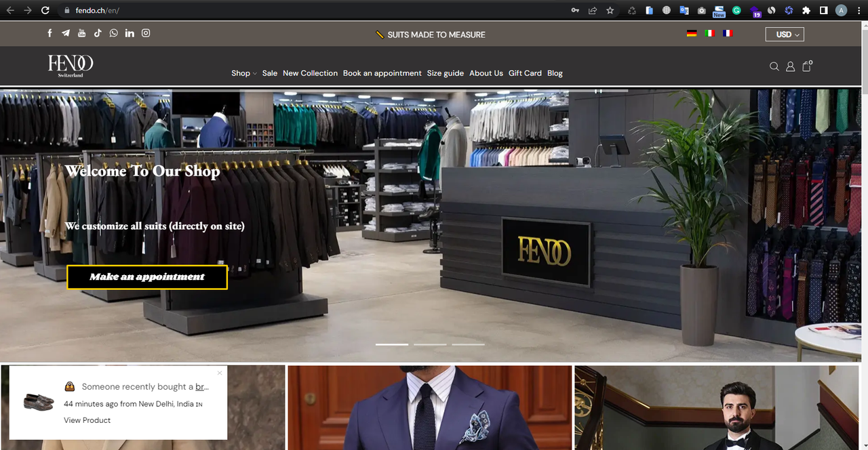Select the second hero slide indicator
Viewport: 868px width, 450px height.
click(x=430, y=344)
